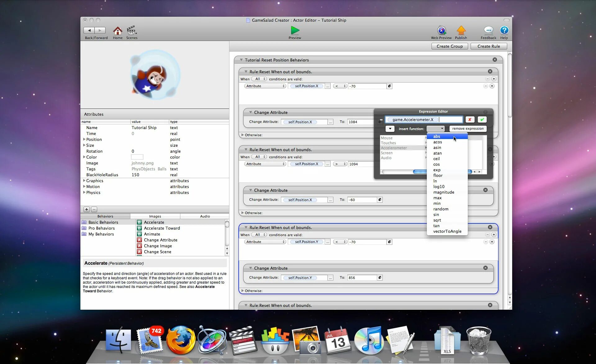Image resolution: width=596 pixels, height=364 pixels.
Task: Select the Change Attribute behavior icon
Action: tap(139, 240)
